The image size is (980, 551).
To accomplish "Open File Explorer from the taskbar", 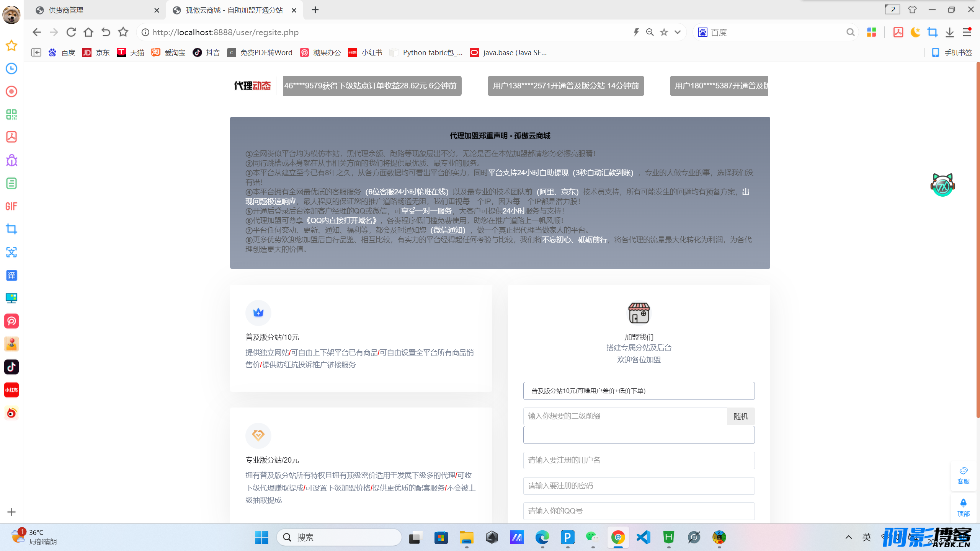I will pos(466,538).
